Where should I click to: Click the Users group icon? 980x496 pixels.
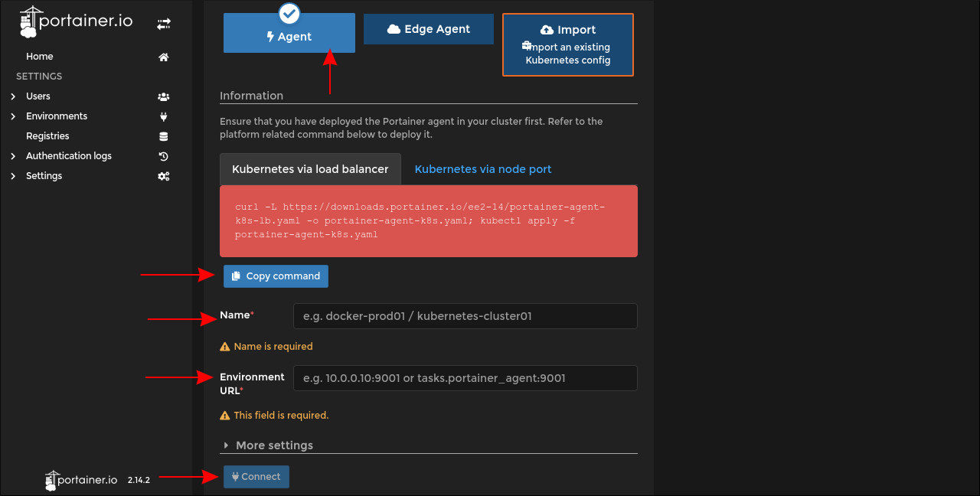163,96
